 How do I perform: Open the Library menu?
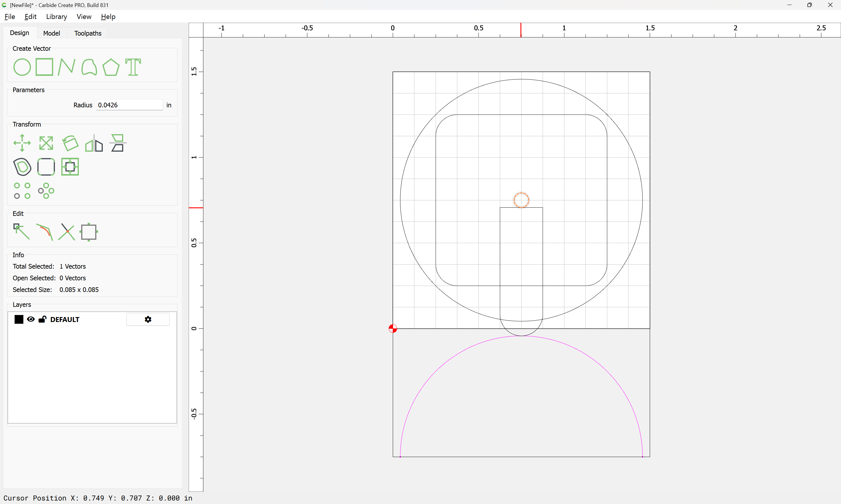click(x=56, y=17)
